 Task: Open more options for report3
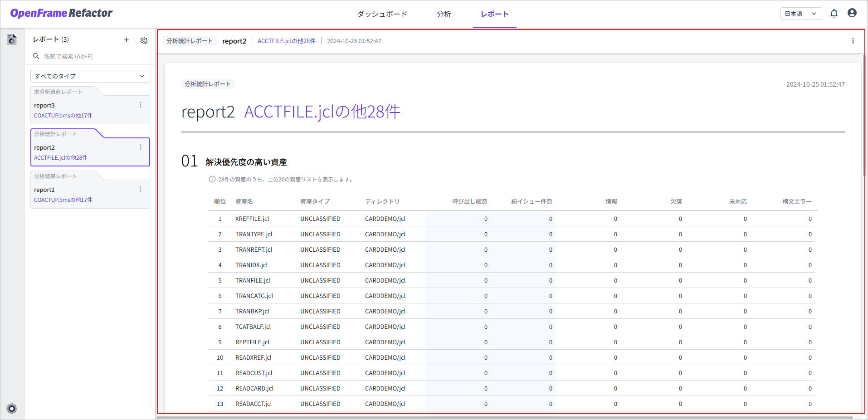pos(141,105)
